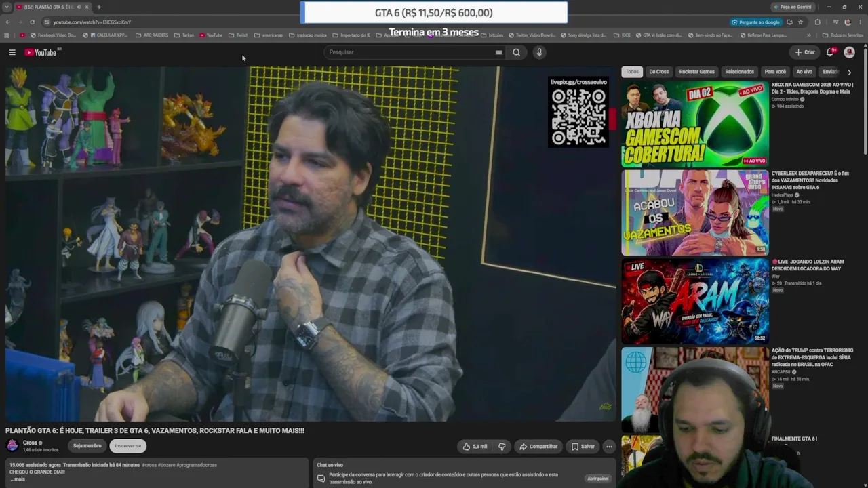Click the page vertical scrollbar

pyautogui.click(x=865, y=102)
